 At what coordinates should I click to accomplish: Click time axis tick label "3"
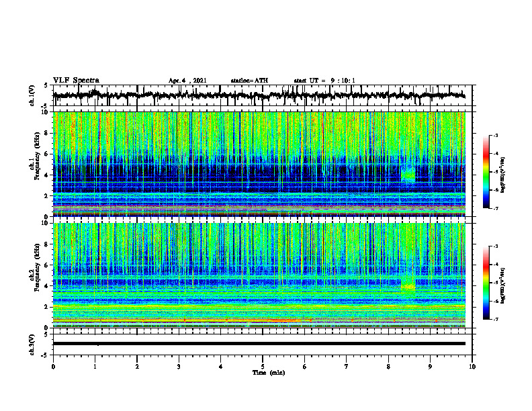pos(179,367)
